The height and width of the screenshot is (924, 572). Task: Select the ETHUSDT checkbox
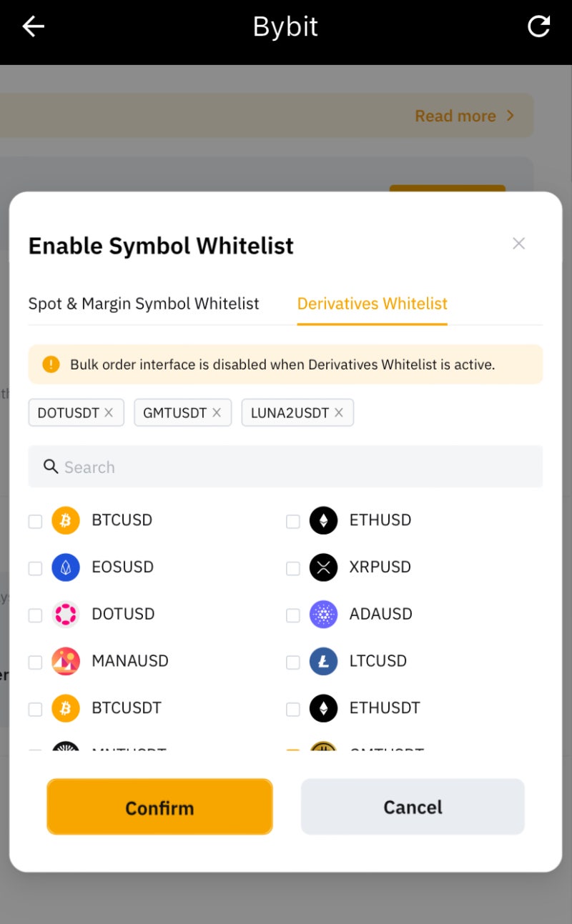tap(292, 709)
